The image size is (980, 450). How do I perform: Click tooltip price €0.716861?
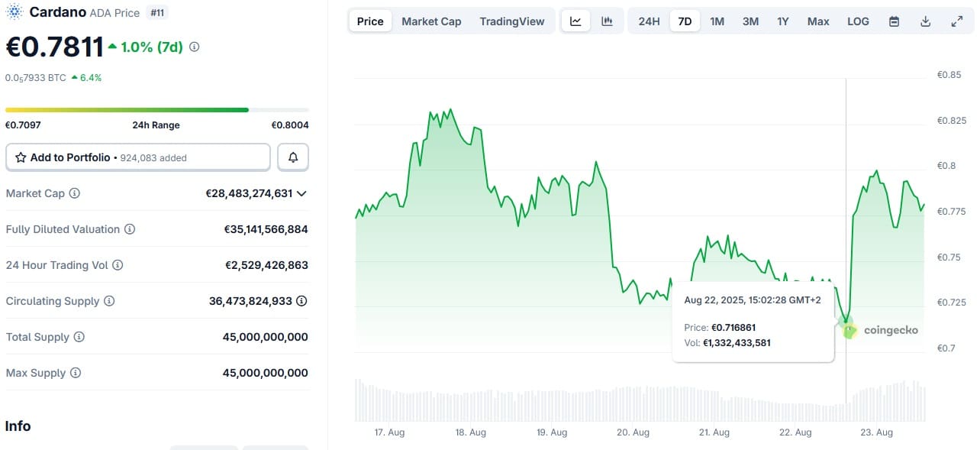(x=733, y=328)
